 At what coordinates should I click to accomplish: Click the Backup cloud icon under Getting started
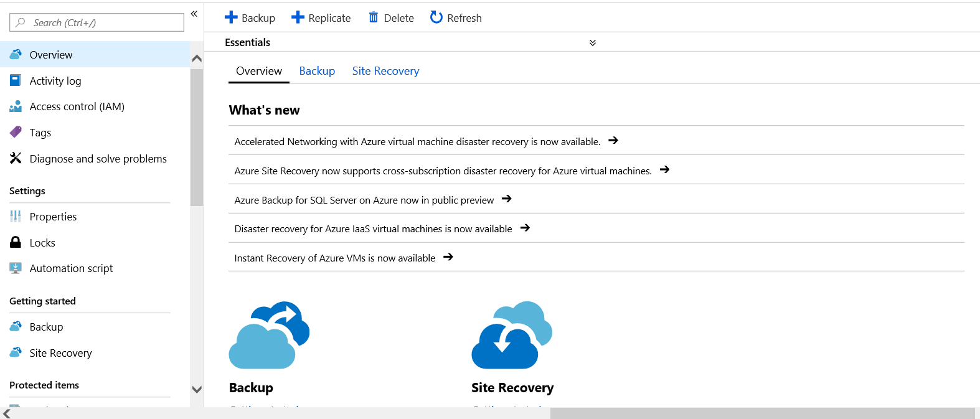[16, 326]
